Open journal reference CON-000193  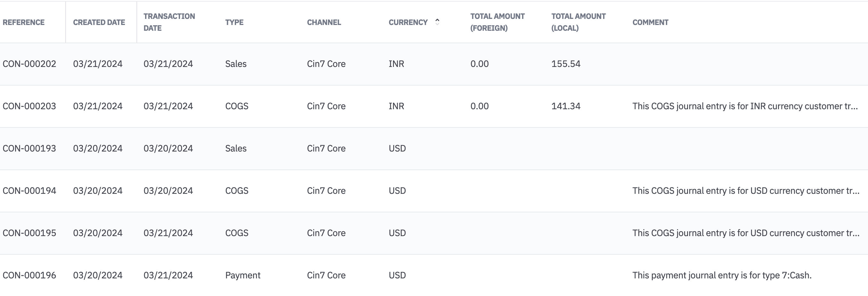coord(29,148)
